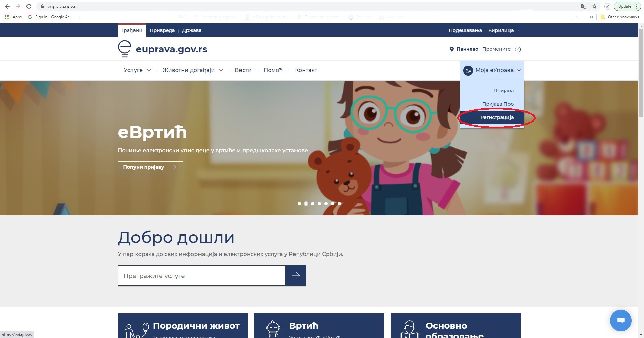Click the eUprava logo icon

124,49
